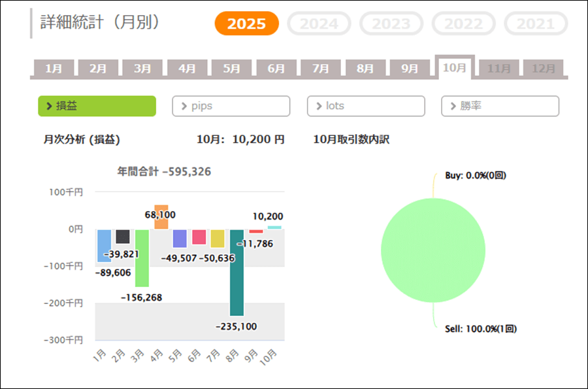Click the pink June bar in chart

click(199, 237)
